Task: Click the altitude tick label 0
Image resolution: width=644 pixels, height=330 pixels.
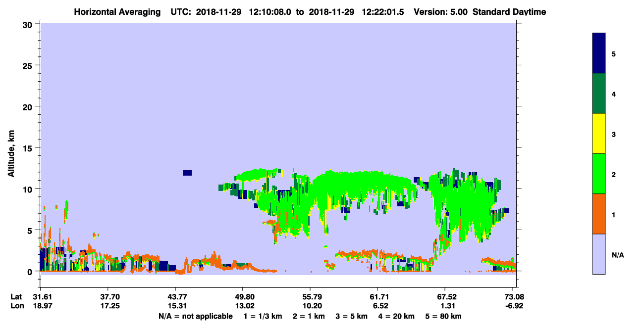Action: [31, 272]
